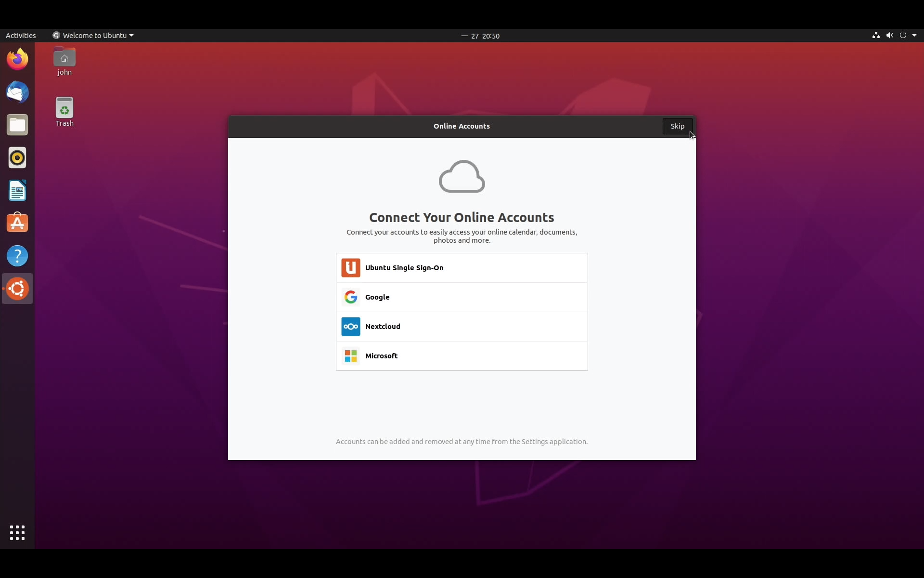924x578 pixels.
Task: Open LibreOffice Writer from the dock
Action: 17,190
